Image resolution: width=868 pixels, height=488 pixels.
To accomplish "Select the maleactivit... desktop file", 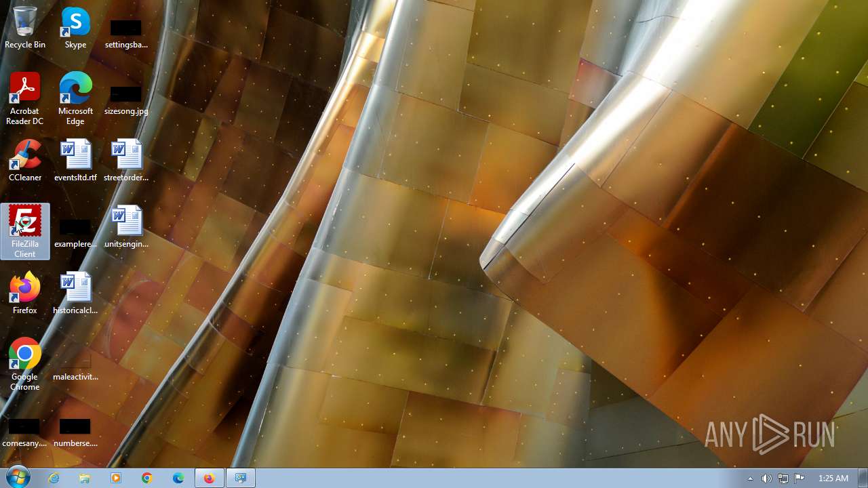I will tap(75, 366).
